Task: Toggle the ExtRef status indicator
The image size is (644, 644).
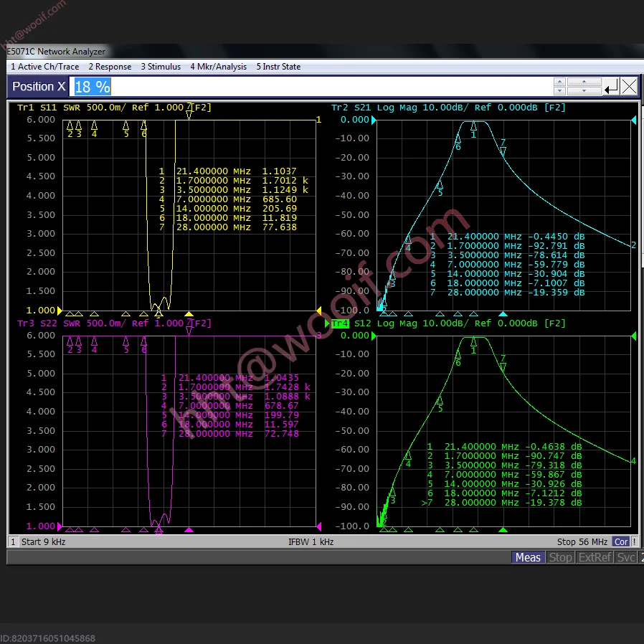Action: pyautogui.click(x=595, y=557)
